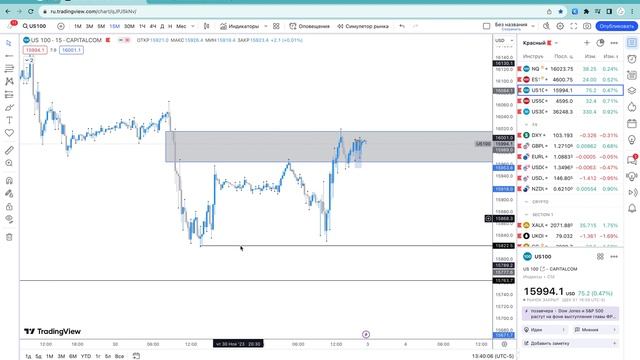Click the undo arrow
The width and height of the screenshot is (640, 360).
click(402, 26)
